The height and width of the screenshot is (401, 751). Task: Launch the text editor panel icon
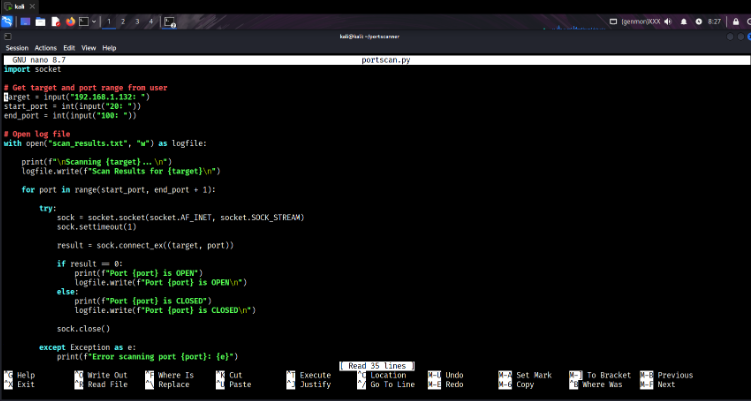(x=56, y=22)
